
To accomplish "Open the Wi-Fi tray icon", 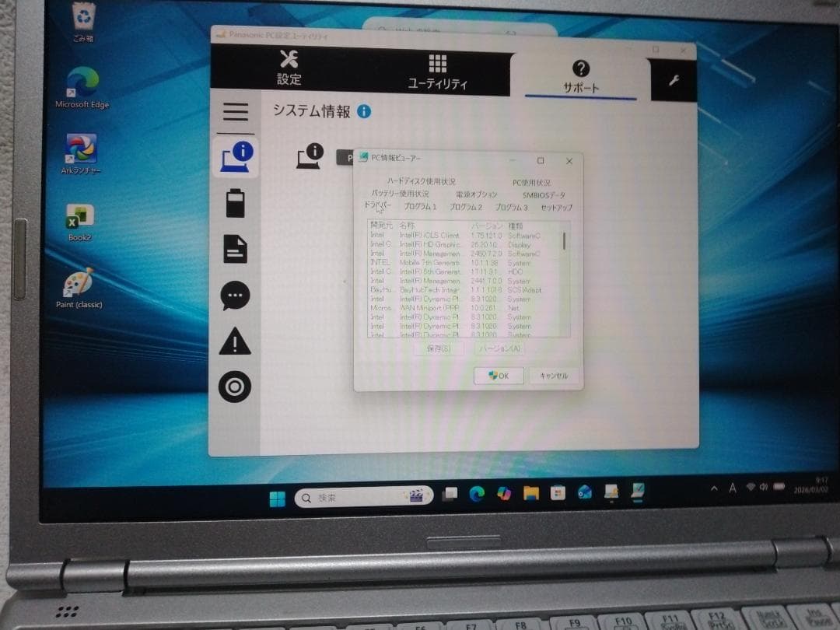I will coord(751,486).
